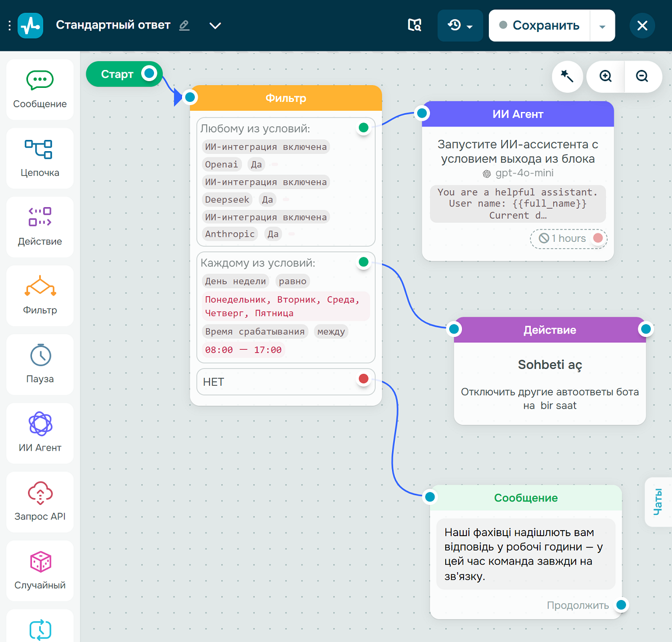Expand the chevron next to Стандартный ответ
The width and height of the screenshot is (672, 642).
[215, 25]
